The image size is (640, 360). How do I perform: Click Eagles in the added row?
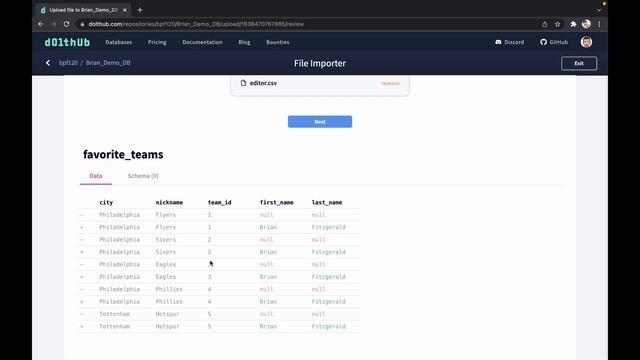click(x=166, y=277)
